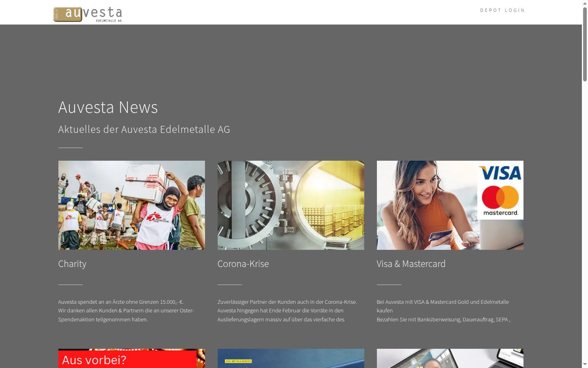Click the scrollbar up arrow

[x=585, y=3]
